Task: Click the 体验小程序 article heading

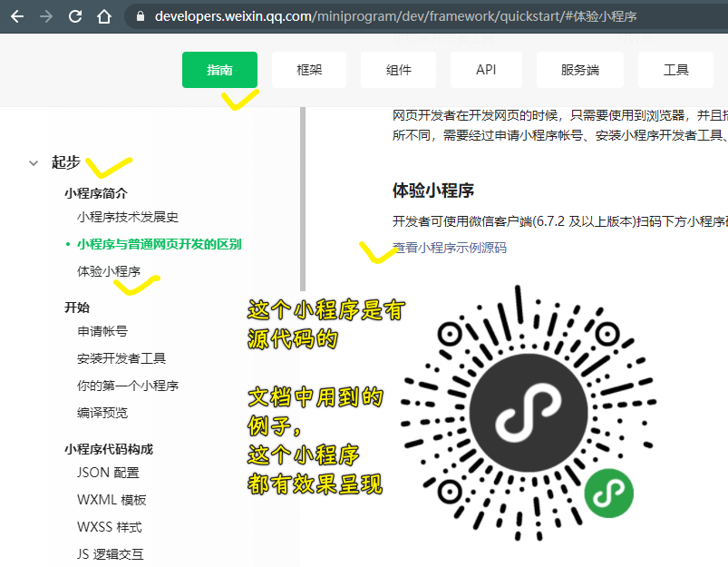Action: coord(433,191)
